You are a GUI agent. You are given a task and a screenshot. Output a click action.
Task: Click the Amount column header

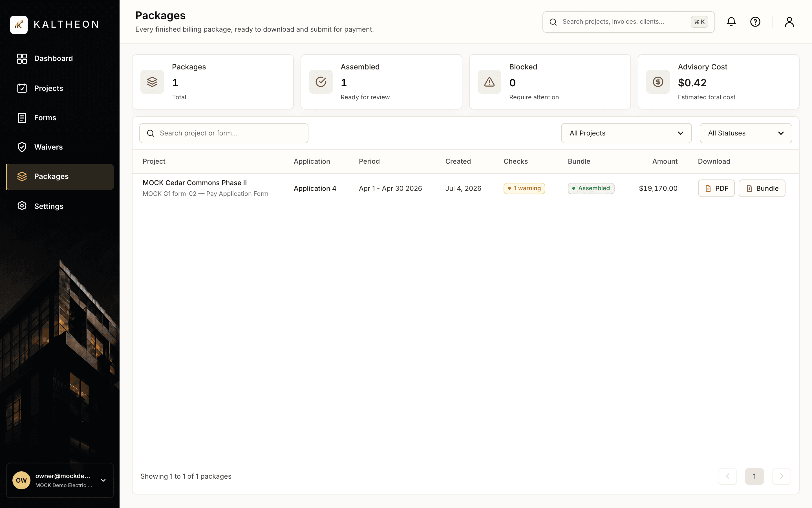click(x=665, y=161)
